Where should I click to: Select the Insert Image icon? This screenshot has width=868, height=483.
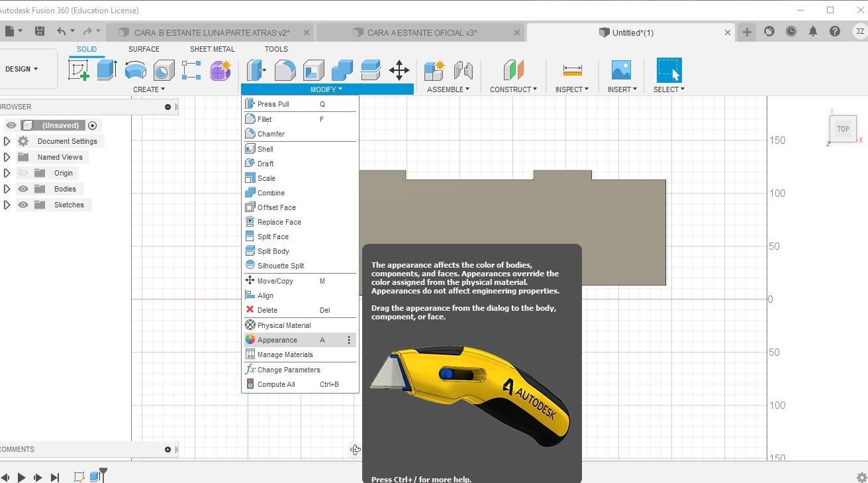tap(621, 70)
